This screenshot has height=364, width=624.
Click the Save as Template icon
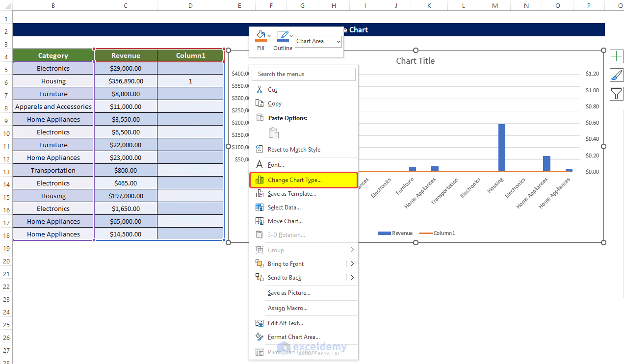(260, 194)
